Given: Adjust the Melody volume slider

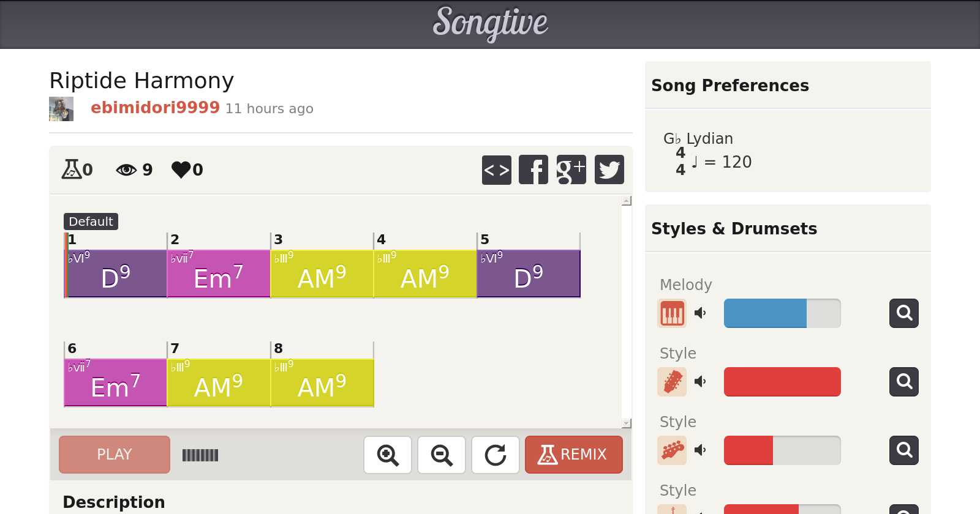Looking at the screenshot, I should pyautogui.click(x=782, y=313).
